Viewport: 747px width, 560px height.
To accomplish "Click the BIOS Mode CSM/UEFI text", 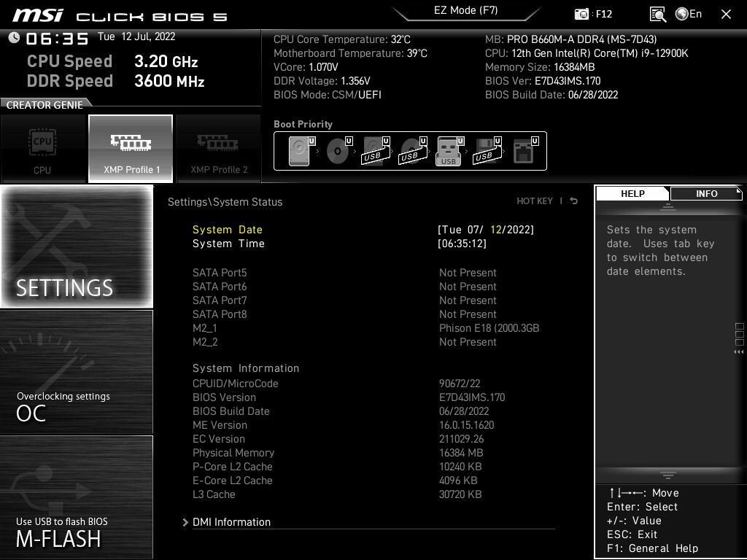I will [328, 94].
